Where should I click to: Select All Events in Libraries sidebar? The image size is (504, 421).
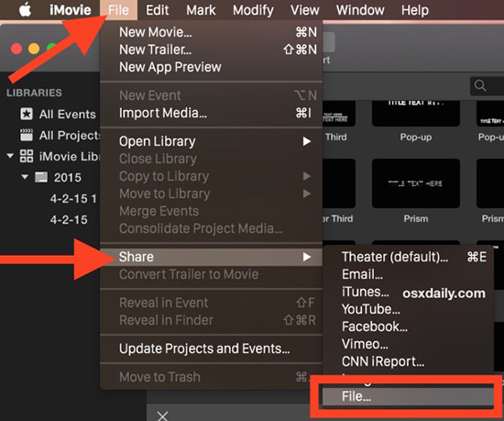(x=68, y=114)
